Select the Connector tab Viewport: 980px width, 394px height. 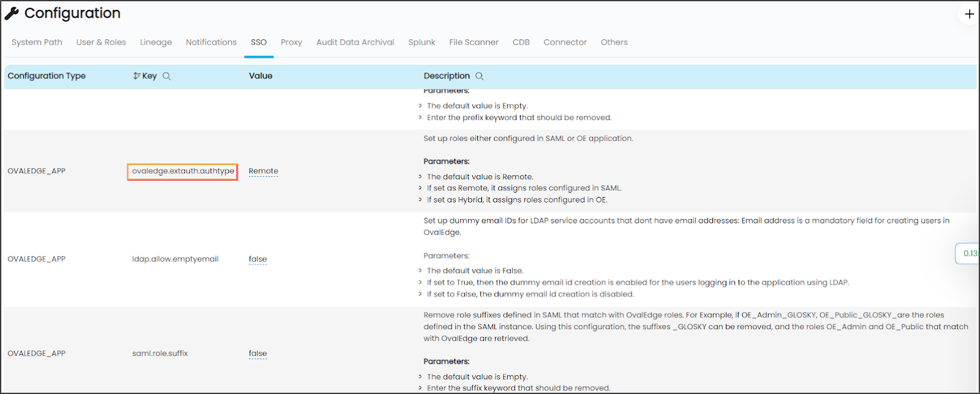(x=565, y=42)
